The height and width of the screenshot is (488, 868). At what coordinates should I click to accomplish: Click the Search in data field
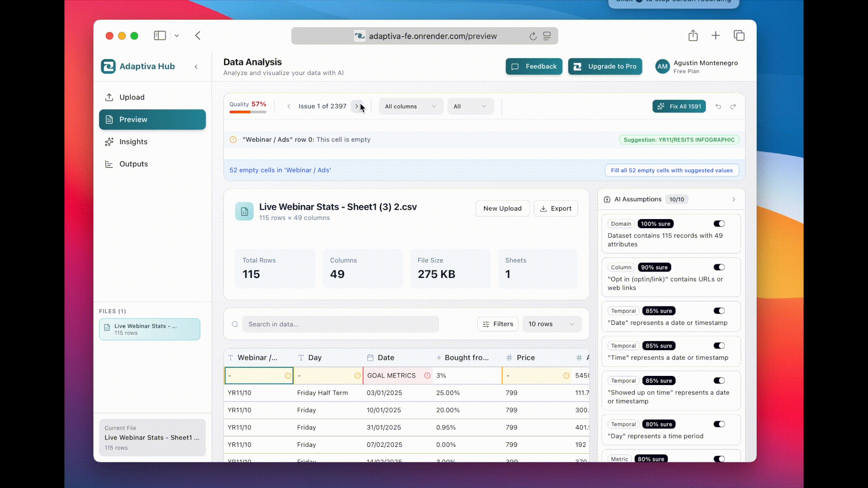click(340, 324)
